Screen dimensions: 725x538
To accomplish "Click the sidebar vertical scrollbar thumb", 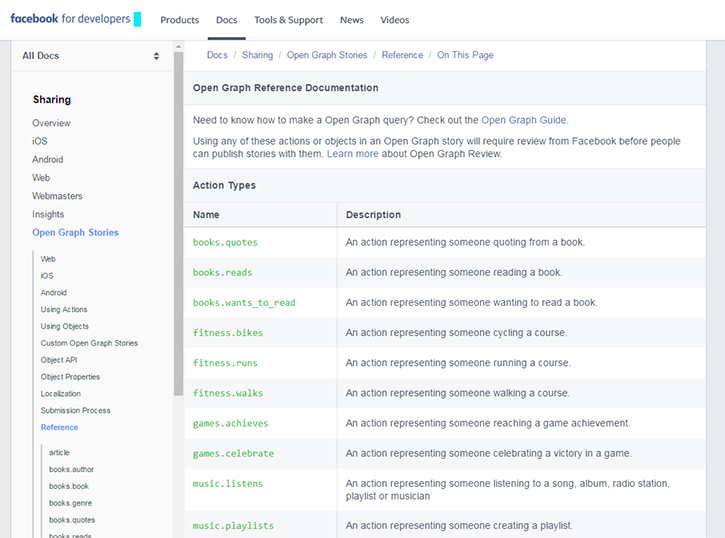I will [178, 224].
